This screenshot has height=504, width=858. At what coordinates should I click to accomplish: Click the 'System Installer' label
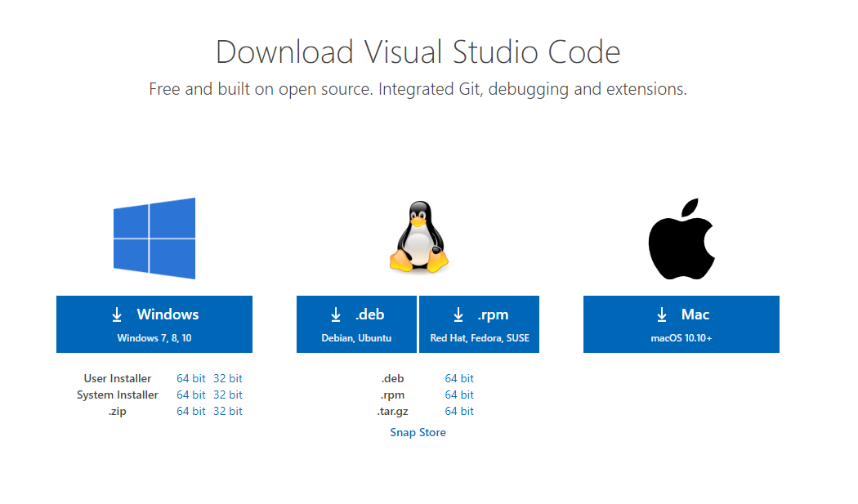117,395
